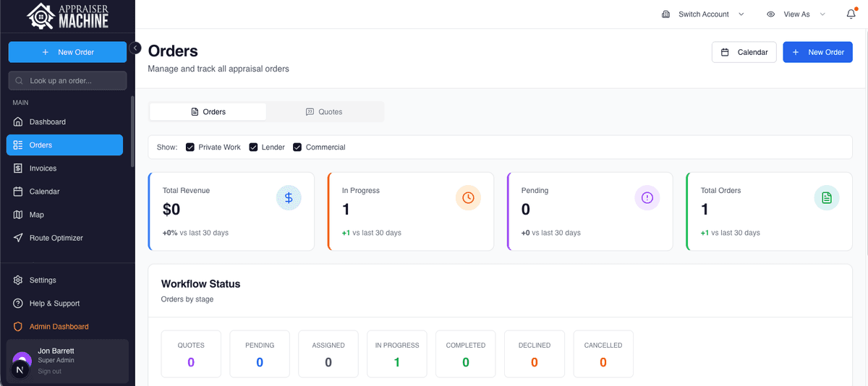Click the Total Orders document icon

(x=827, y=197)
